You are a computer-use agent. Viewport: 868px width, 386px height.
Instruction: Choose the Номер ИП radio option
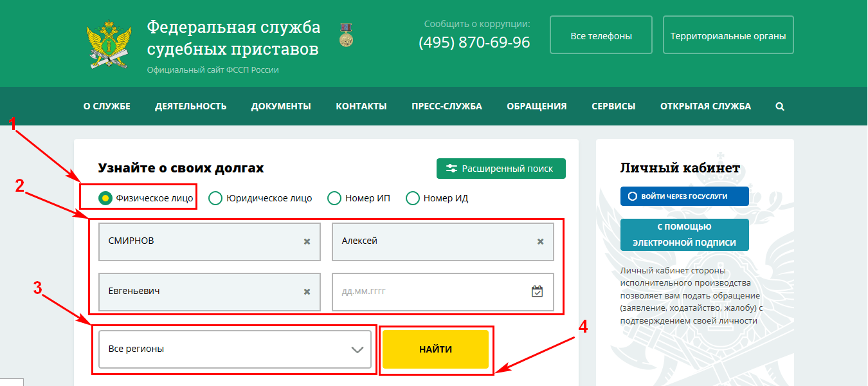click(x=334, y=198)
